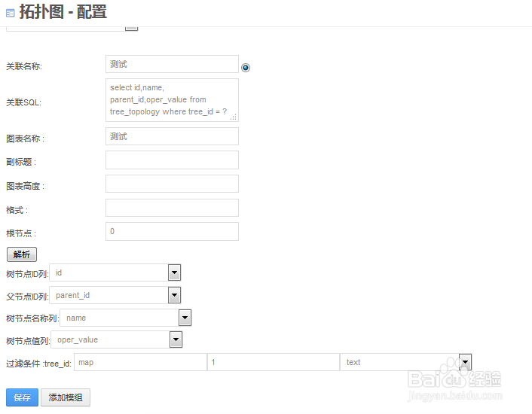Viewport: 532px width, 414px height.
Task: Click the 图表名称 : label
Action: tap(25, 139)
